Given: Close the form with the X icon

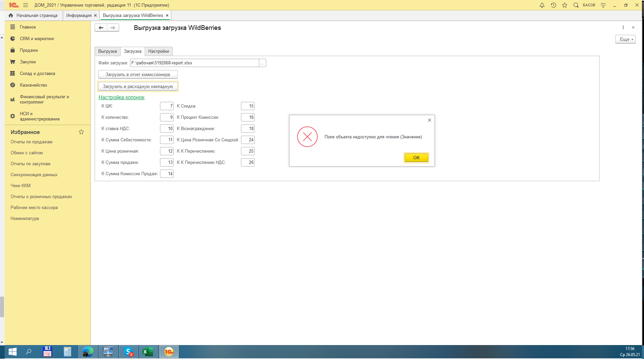Looking at the screenshot, I should [633, 28].
